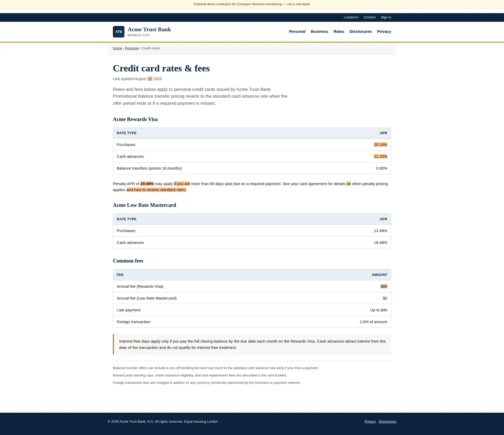Viewport: 504px width, 435px height.
Task: Go to Home breadcrumb link
Action: point(117,48)
